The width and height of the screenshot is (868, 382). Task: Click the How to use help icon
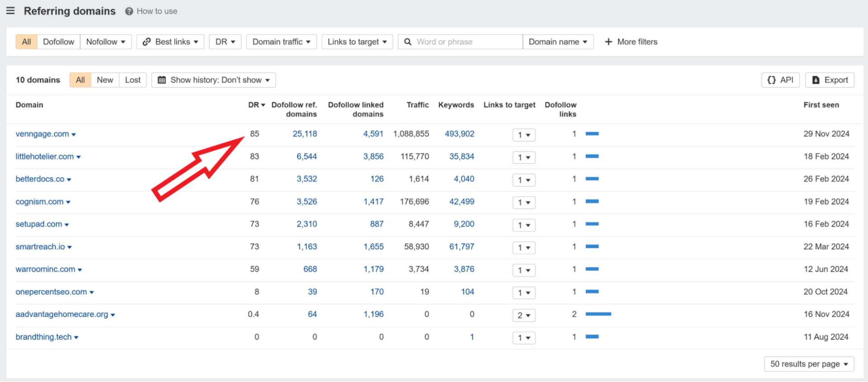[129, 11]
